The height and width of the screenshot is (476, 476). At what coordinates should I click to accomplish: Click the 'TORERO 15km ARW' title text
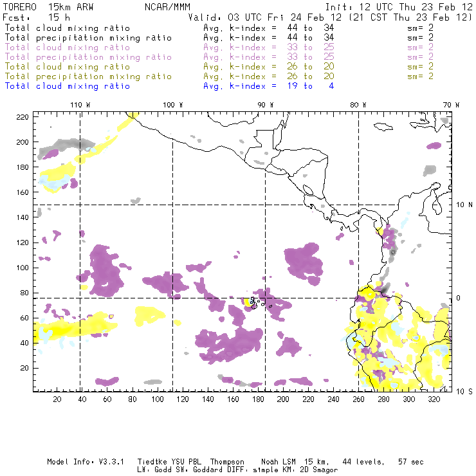[x=48, y=7]
